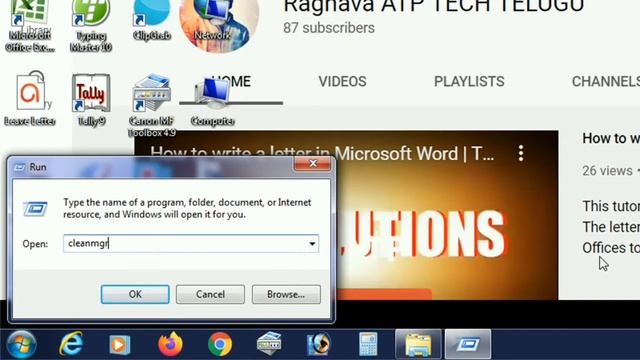Open the Computer desktop icon
This screenshot has height=360, width=640.
(x=212, y=101)
